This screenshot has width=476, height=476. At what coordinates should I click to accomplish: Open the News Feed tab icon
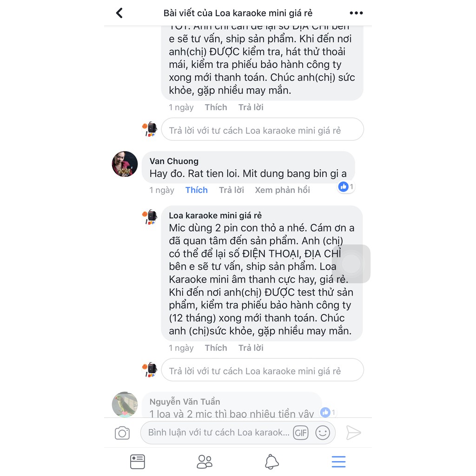coord(138,462)
